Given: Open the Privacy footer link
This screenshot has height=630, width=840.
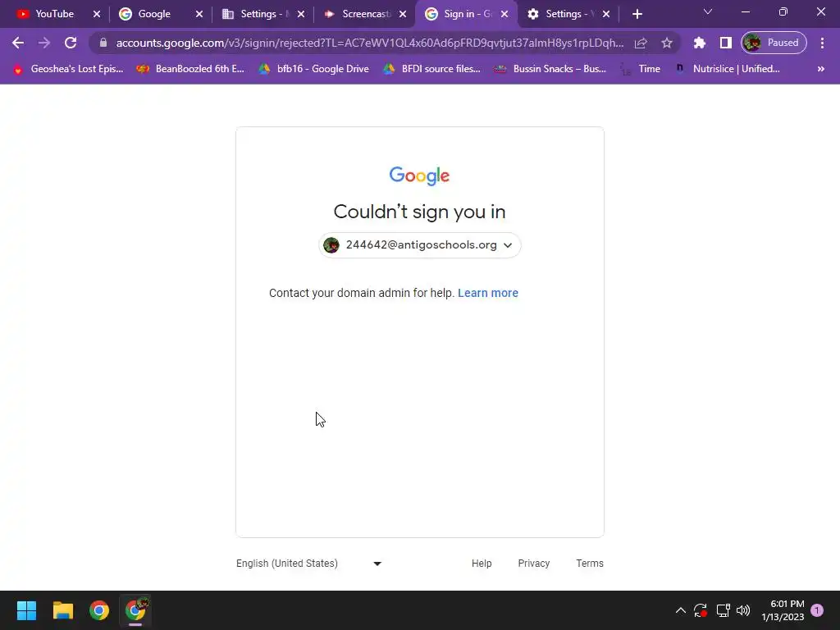Looking at the screenshot, I should click(x=533, y=563).
